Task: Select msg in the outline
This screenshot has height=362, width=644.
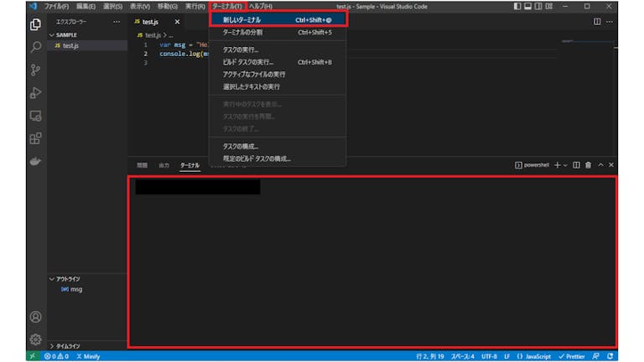Action: [x=76, y=289]
